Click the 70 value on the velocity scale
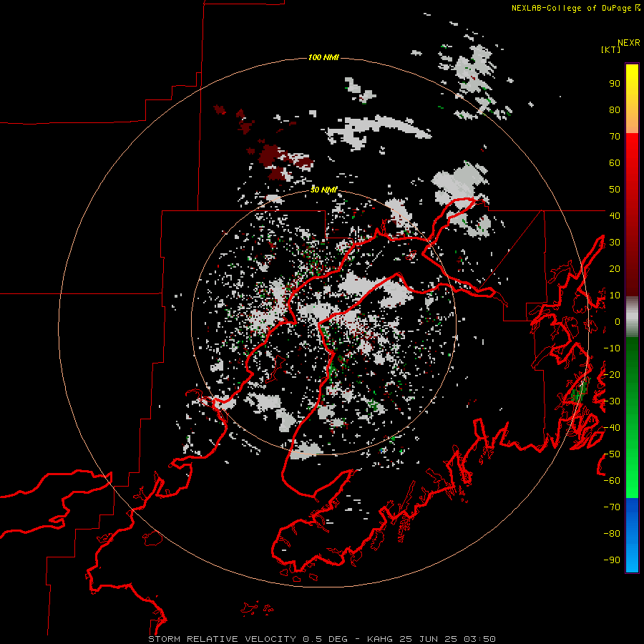Screen dimensions: 644x644 click(x=615, y=137)
